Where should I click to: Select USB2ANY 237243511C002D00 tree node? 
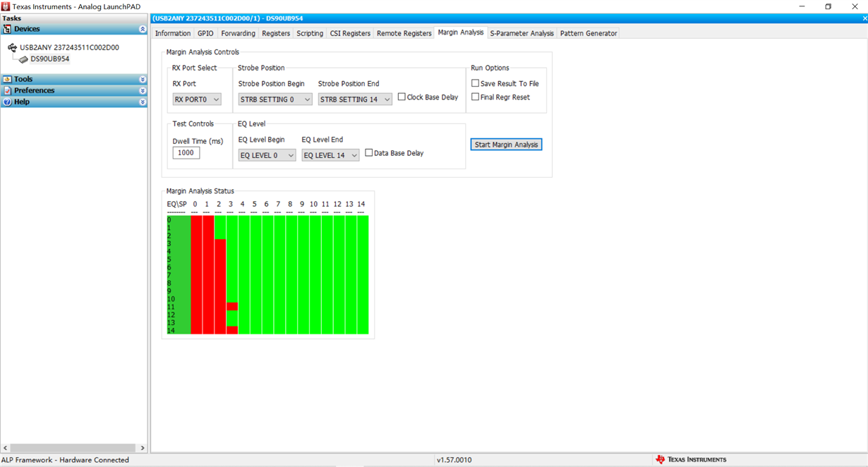69,48
